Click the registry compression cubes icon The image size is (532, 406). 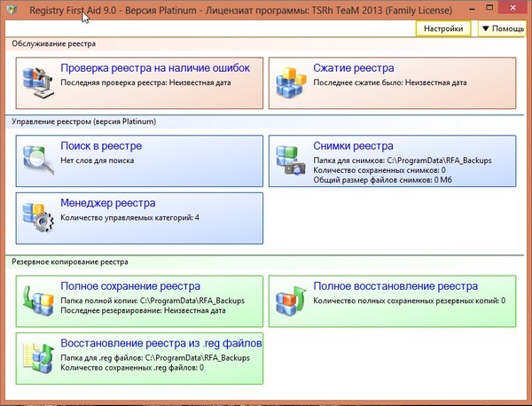click(x=291, y=82)
